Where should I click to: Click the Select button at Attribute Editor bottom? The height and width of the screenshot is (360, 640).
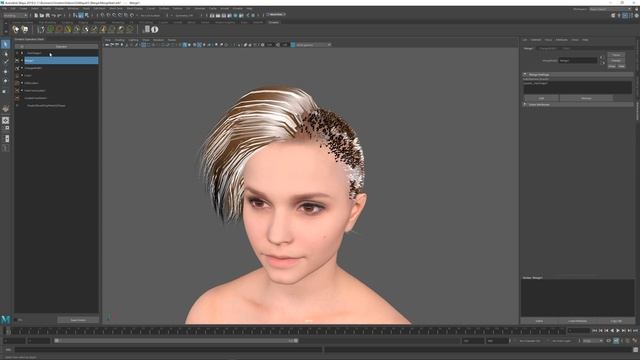click(x=540, y=321)
